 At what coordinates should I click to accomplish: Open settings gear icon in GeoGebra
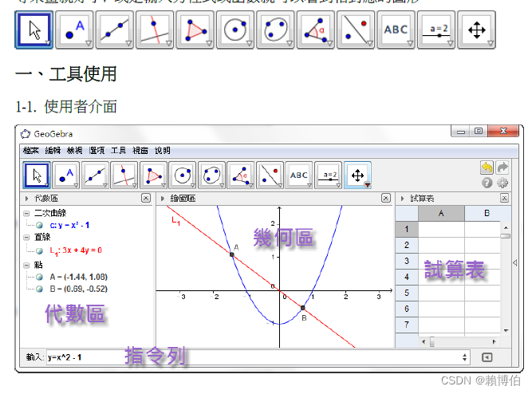pos(502,183)
